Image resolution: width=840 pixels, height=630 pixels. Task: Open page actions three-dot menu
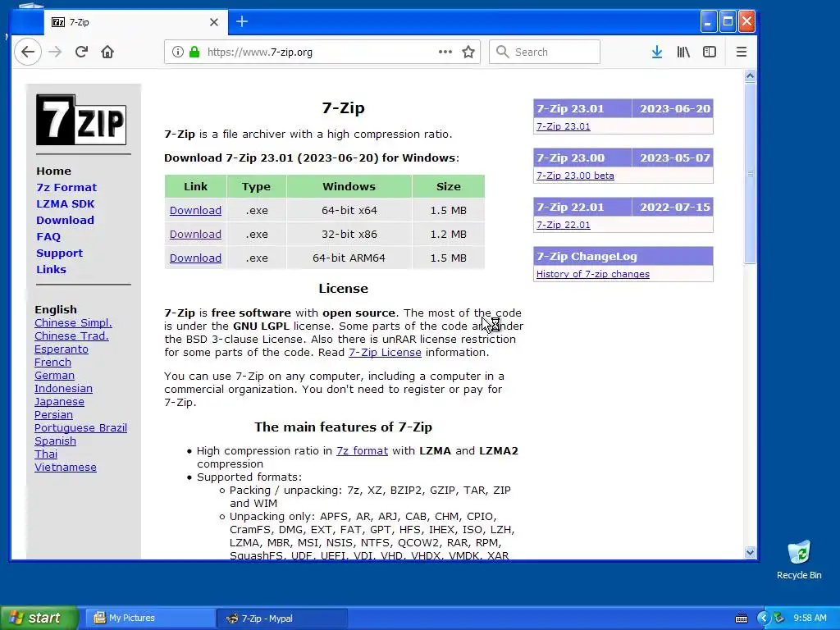click(445, 52)
